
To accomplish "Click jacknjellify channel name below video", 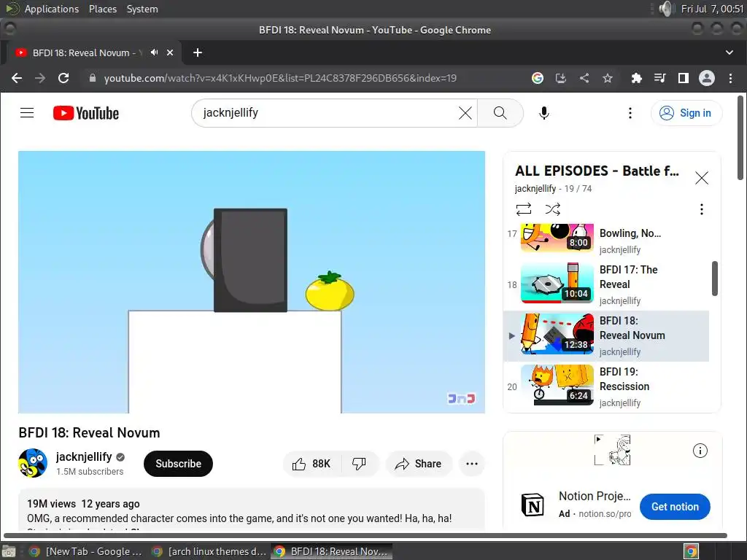I will 84,456.
